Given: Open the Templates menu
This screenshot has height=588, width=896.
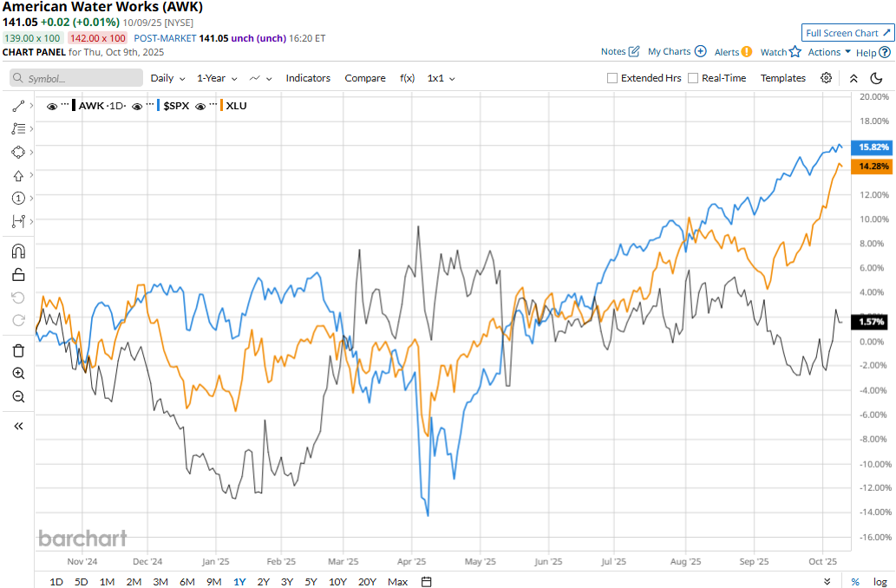Looking at the screenshot, I should [x=783, y=78].
